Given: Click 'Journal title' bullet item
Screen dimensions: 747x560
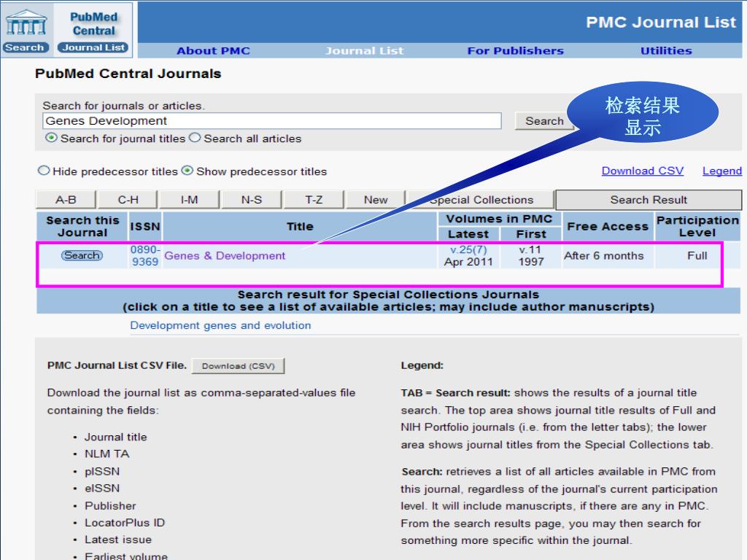Looking at the screenshot, I should 116,437.
